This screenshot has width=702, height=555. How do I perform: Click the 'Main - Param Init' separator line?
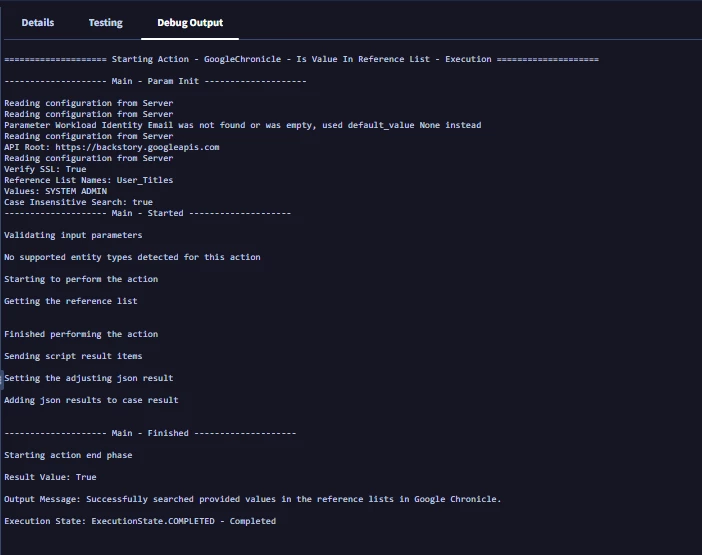(x=155, y=81)
